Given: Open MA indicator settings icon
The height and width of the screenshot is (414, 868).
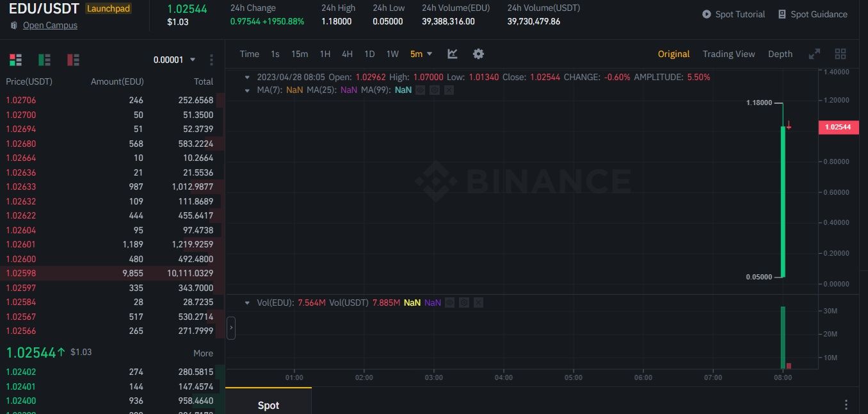Looking at the screenshot, I should point(435,90).
